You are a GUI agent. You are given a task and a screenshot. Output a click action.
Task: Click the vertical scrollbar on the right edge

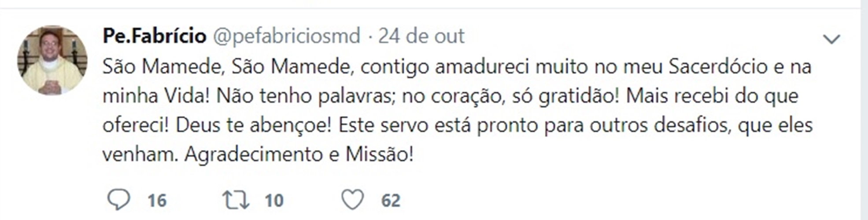tap(864, 110)
